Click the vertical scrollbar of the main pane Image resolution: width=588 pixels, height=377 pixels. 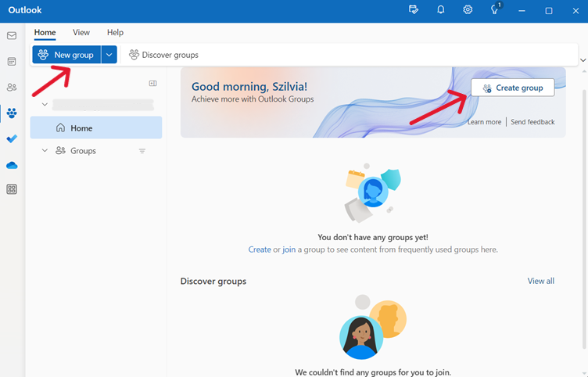point(584,221)
